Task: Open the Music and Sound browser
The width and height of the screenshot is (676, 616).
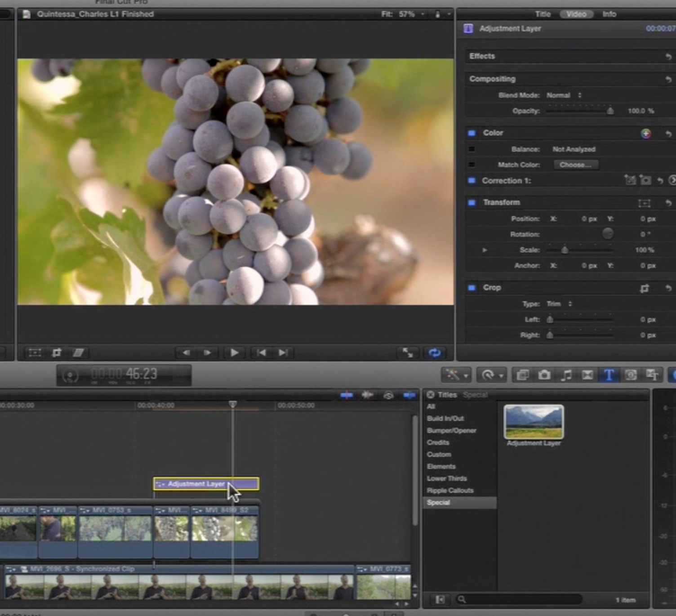Action: tap(566, 375)
